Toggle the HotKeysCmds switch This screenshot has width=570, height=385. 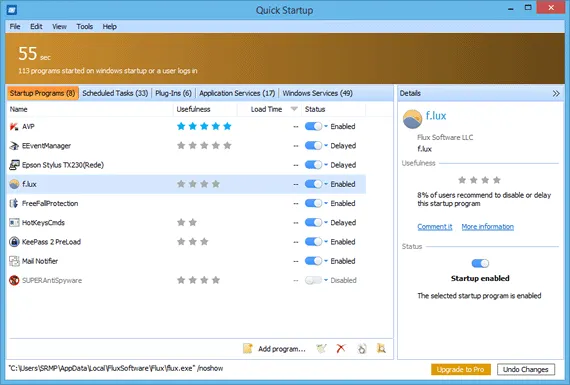[313, 222]
